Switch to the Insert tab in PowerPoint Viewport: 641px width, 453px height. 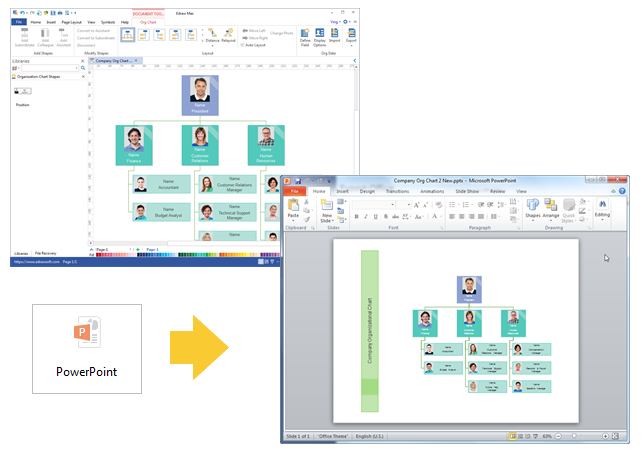tap(343, 191)
